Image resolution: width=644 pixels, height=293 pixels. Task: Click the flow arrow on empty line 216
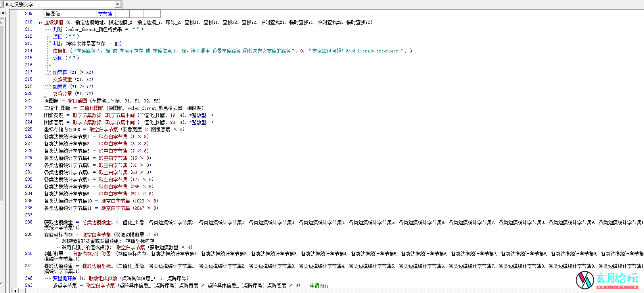tap(50, 65)
